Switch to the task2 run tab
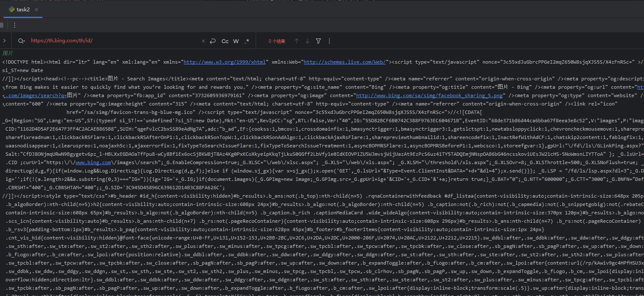The width and height of the screenshot is (644, 296). (23, 9)
